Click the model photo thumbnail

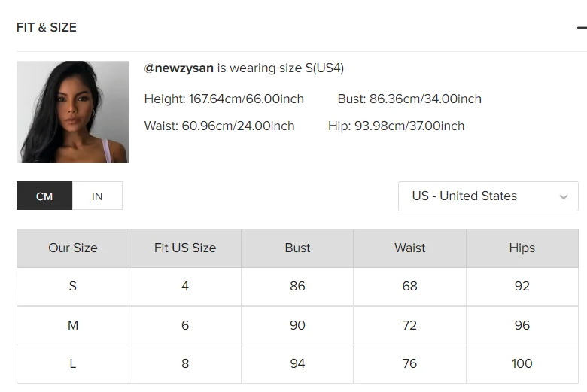click(73, 111)
